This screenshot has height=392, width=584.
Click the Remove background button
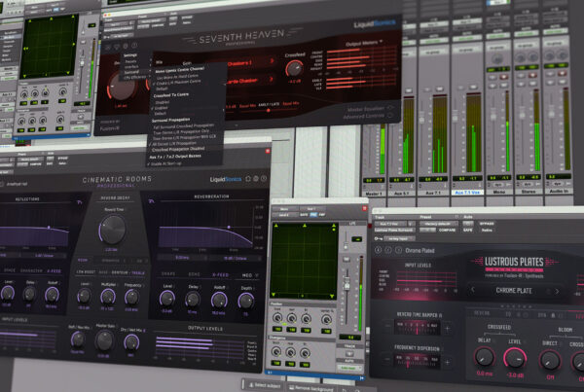(x=311, y=389)
